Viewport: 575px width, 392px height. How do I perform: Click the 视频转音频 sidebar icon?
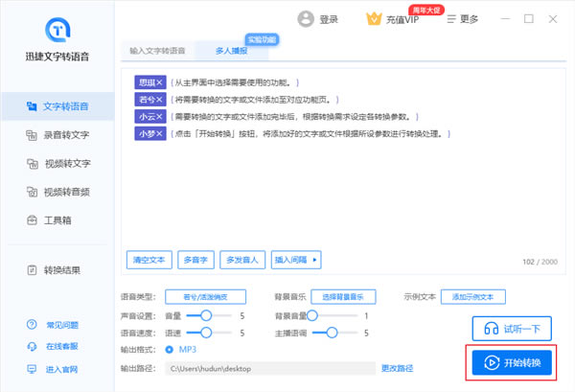(32, 192)
